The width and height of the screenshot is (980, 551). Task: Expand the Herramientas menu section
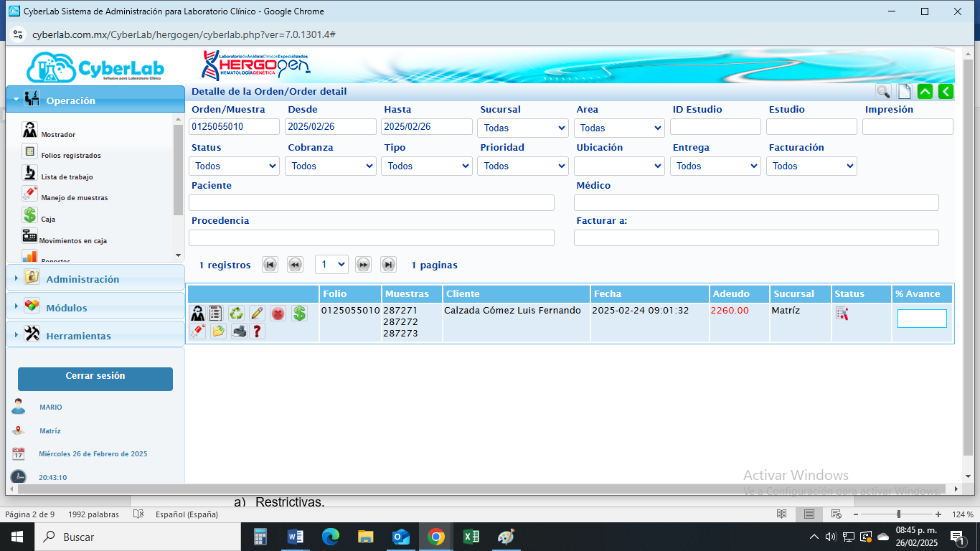coord(95,335)
